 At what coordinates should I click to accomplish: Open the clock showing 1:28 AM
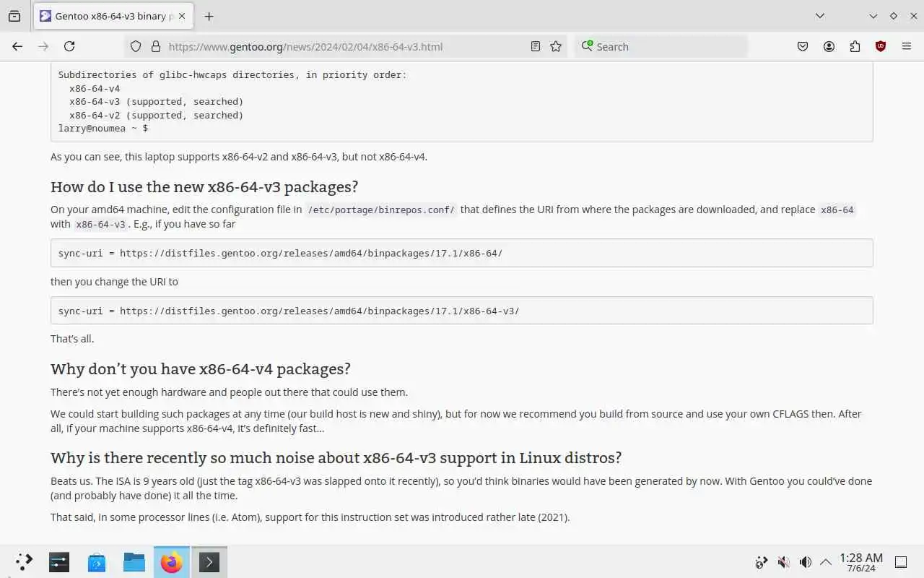[x=860, y=562]
